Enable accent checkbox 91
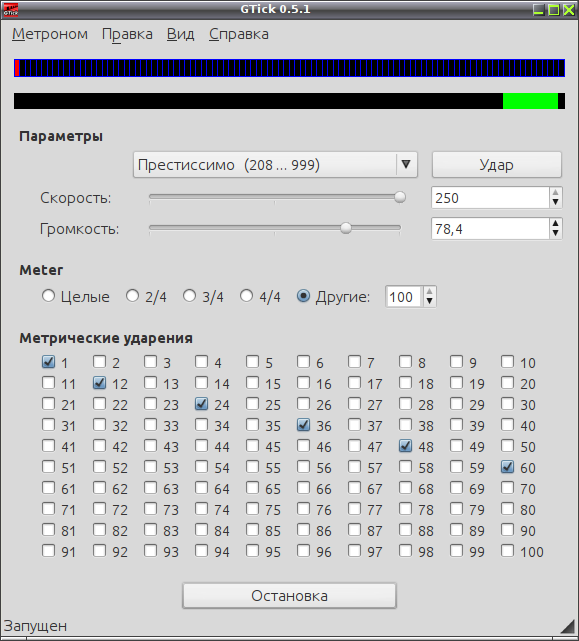Image resolution: width=579 pixels, height=641 pixels. click(x=48, y=551)
